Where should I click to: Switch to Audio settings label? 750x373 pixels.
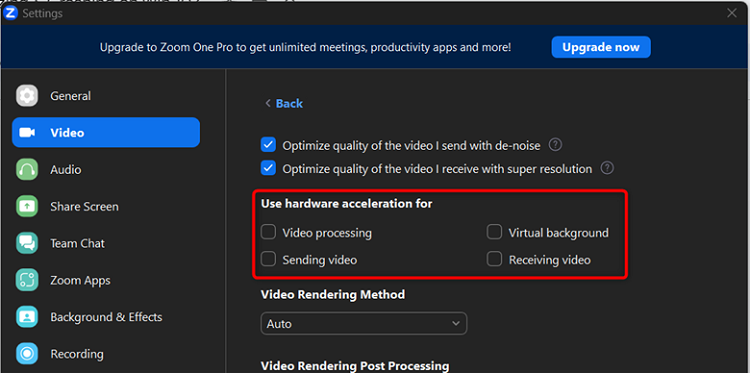coord(66,170)
